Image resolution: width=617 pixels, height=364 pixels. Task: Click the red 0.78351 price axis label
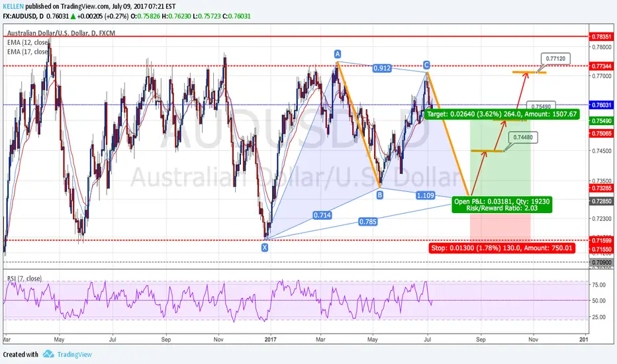602,36
